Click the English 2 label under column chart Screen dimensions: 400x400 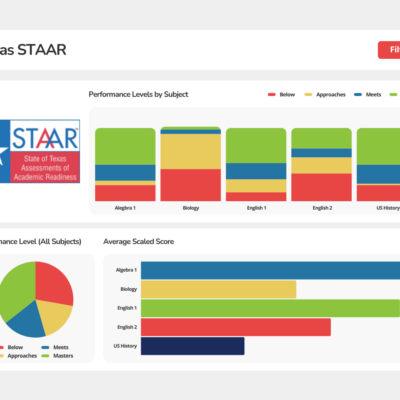pyautogui.click(x=322, y=208)
